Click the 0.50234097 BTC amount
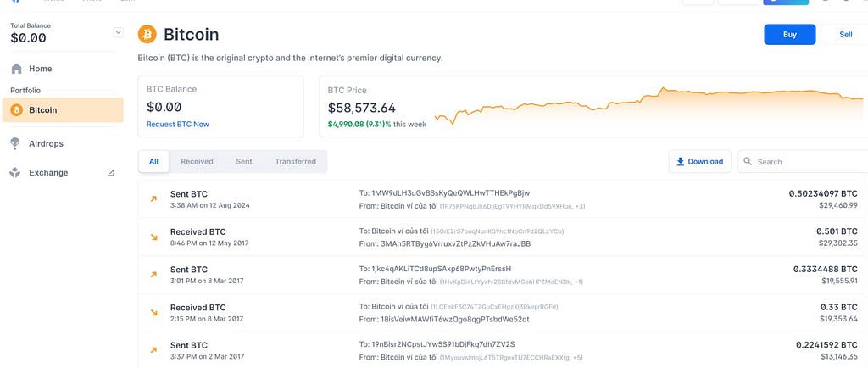The height and width of the screenshot is (368, 868). (823, 193)
